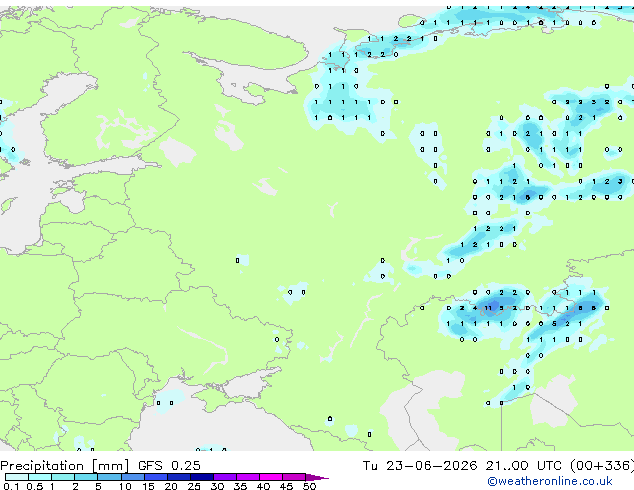
Task: Click the 0.5–1 mm legend color swatch
Action: pos(40,477)
